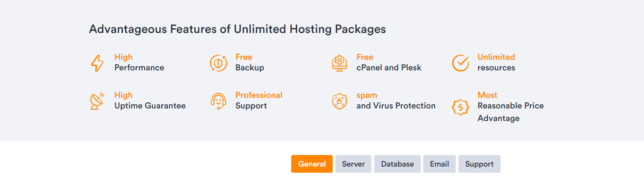This screenshot has width=644, height=188.
Task: Open the Database tab
Action: click(397, 164)
